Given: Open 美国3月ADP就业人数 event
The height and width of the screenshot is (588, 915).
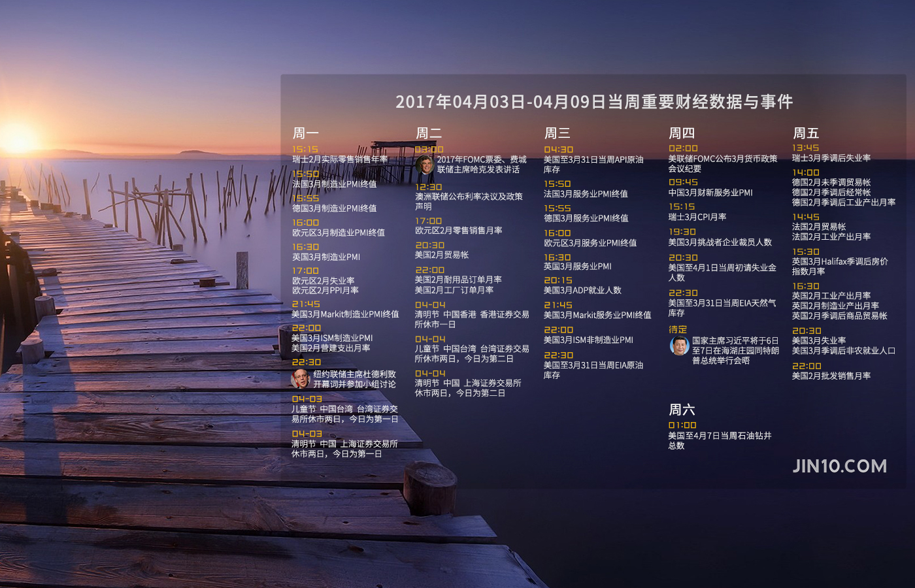Looking at the screenshot, I should 582,290.
